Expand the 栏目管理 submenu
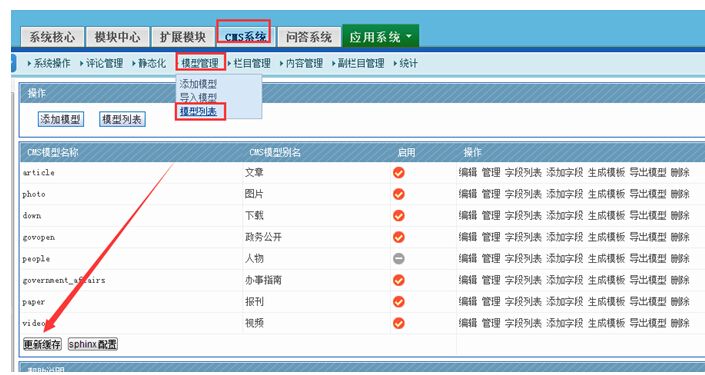This screenshot has height=375, width=705. tap(249, 63)
